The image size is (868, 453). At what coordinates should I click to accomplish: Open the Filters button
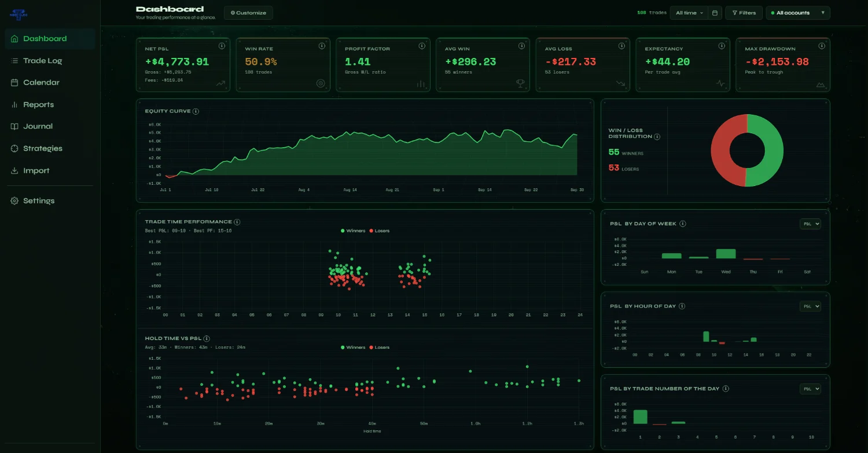point(744,13)
